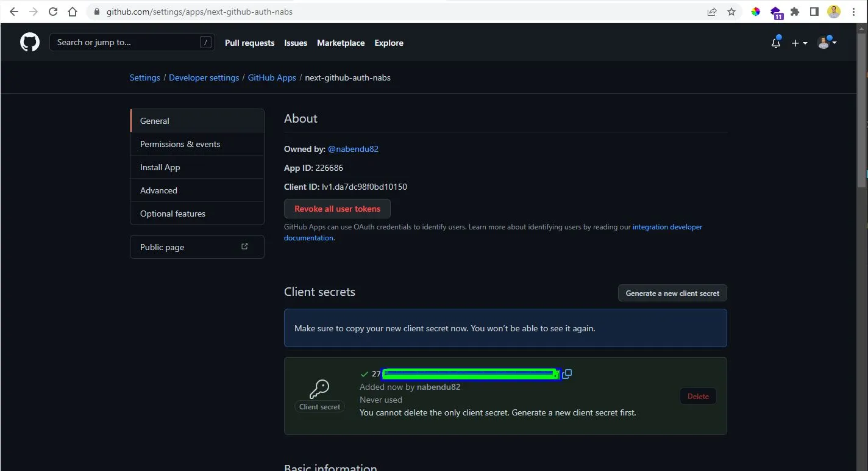Go to Settings breadcrumb
The width and height of the screenshot is (868, 471).
(x=145, y=77)
